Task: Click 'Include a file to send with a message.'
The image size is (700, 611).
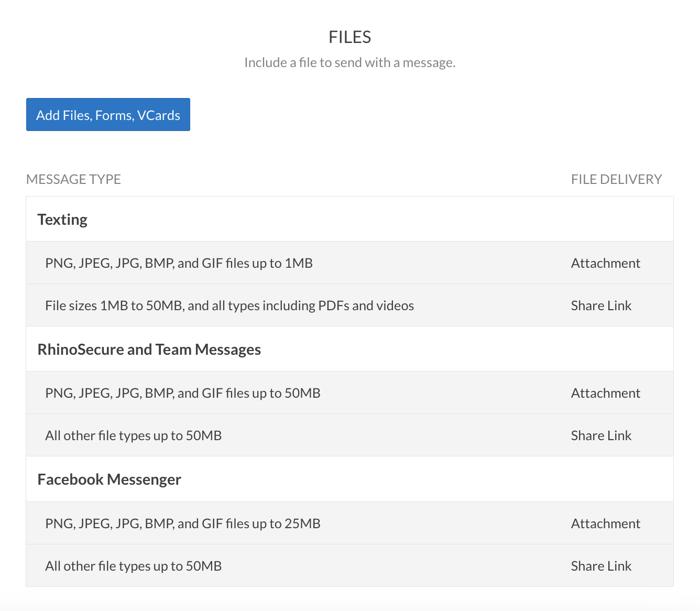Action: pos(350,62)
